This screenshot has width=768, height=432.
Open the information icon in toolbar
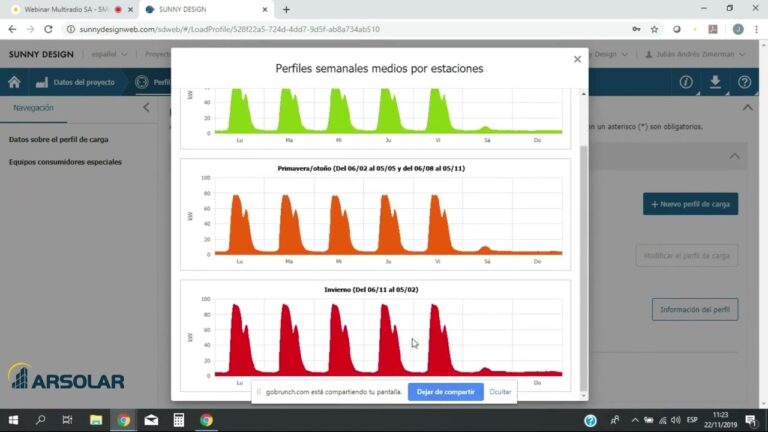(686, 82)
